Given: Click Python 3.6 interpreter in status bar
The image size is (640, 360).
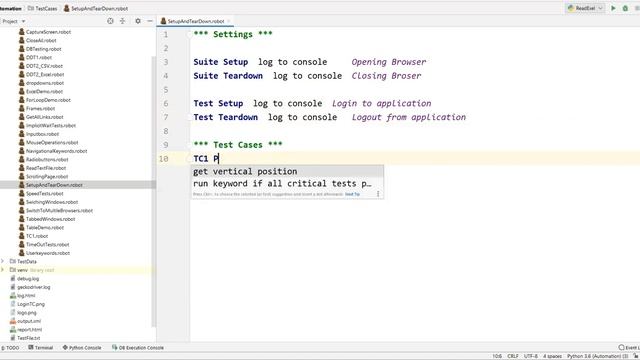Looking at the screenshot, I should 597,356.
